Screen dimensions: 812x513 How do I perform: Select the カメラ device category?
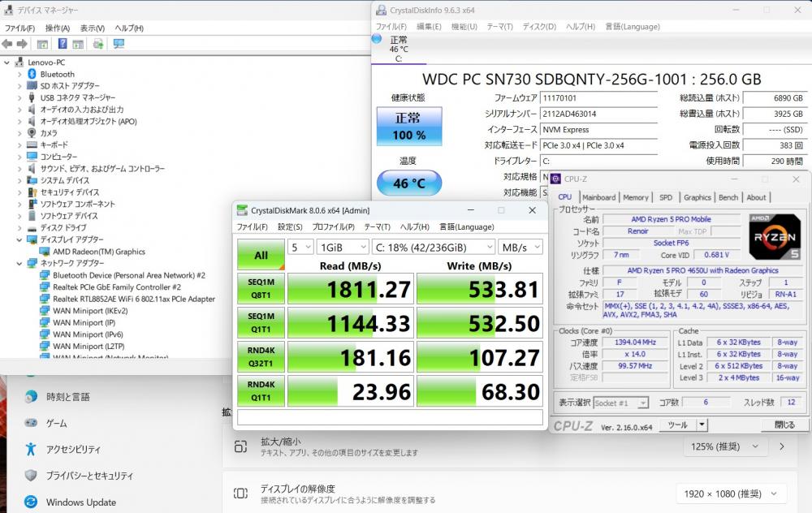point(49,133)
